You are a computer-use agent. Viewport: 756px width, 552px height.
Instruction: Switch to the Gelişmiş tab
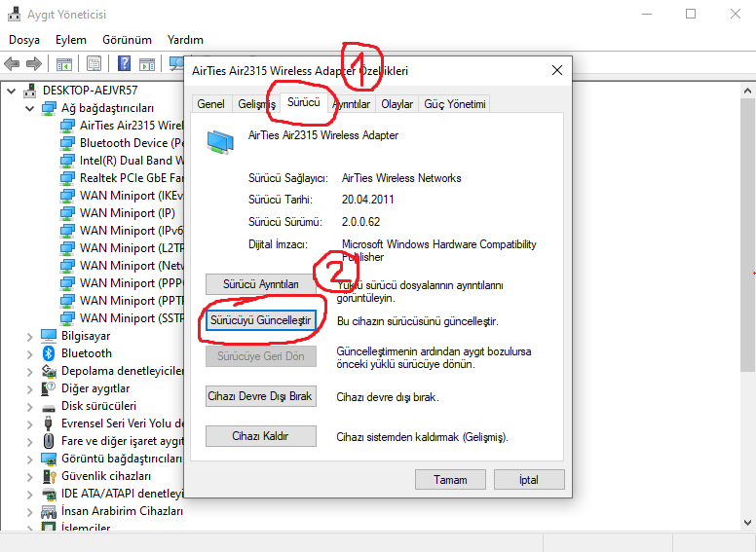[256, 104]
